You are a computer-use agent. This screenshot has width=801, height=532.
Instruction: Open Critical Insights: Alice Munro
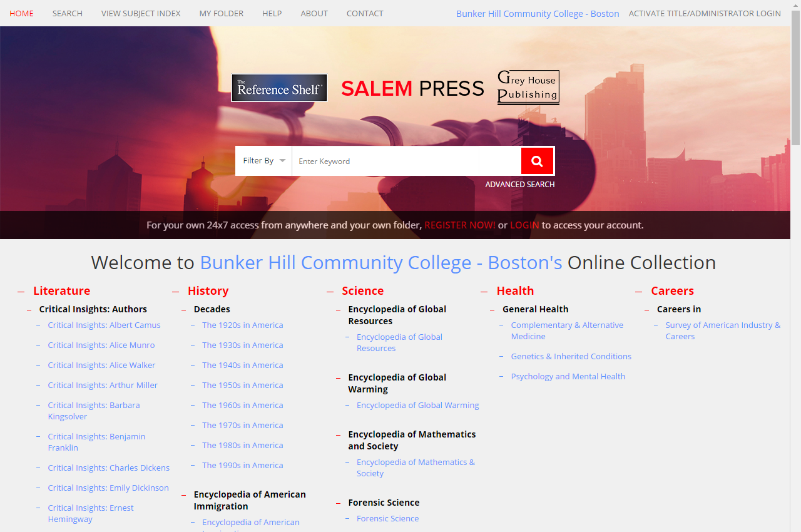(x=101, y=345)
